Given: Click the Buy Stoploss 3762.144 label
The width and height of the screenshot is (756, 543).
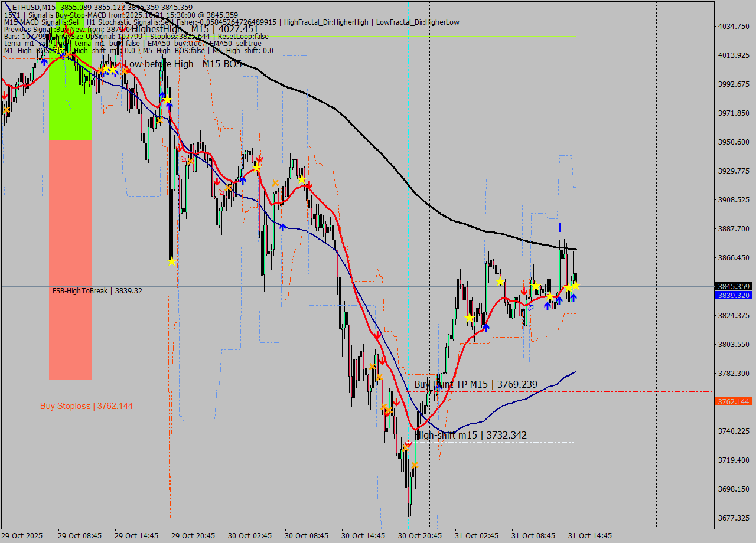Looking at the screenshot, I should (86, 406).
